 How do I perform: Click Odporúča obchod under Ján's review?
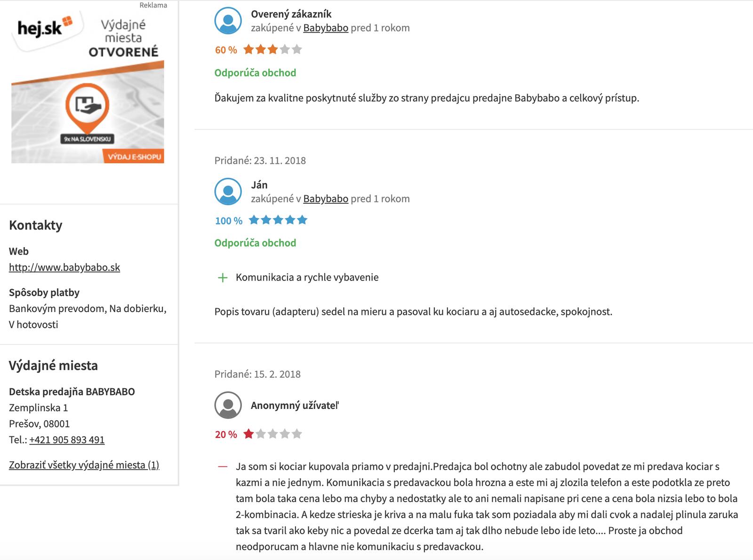255,243
